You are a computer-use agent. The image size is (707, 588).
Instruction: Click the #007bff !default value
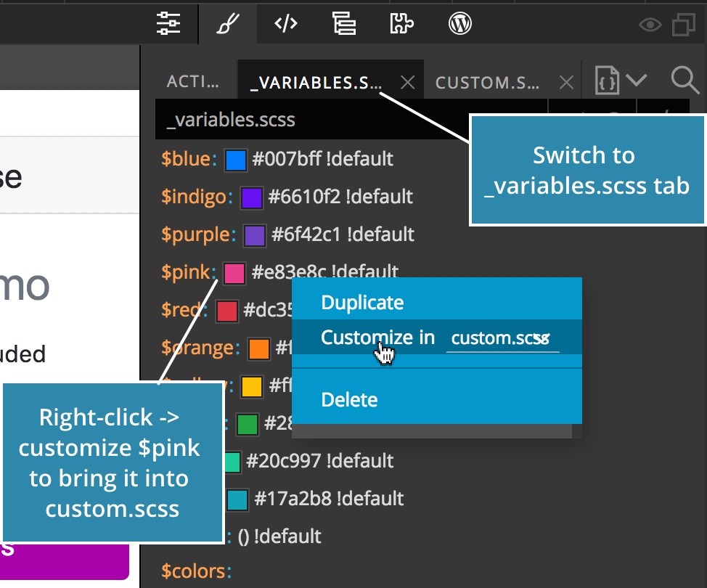(323, 159)
